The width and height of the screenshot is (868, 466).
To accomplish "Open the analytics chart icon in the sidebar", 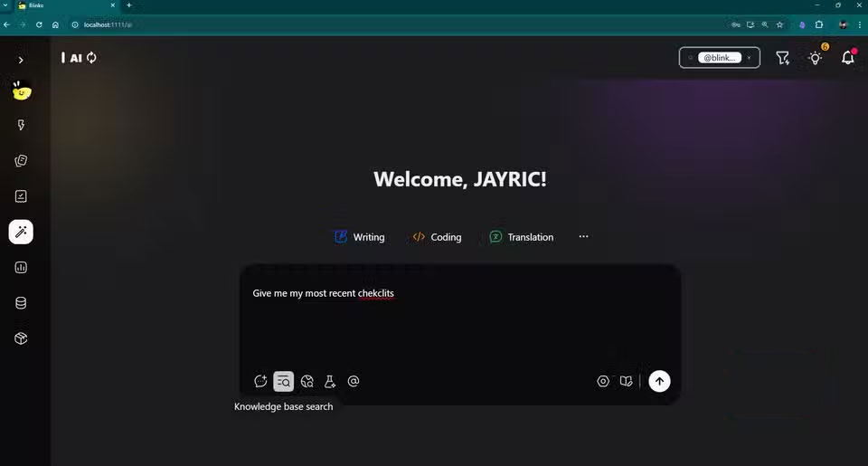I will tap(21, 268).
